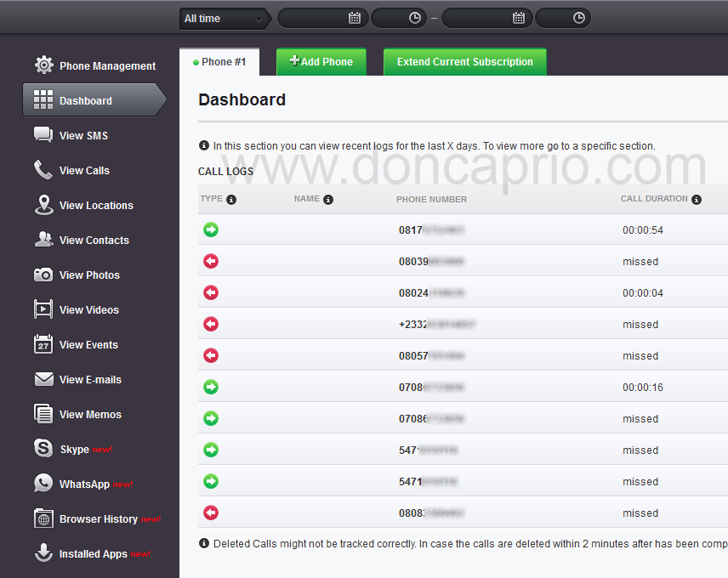
Task: Select View Videos menu label
Action: click(89, 310)
